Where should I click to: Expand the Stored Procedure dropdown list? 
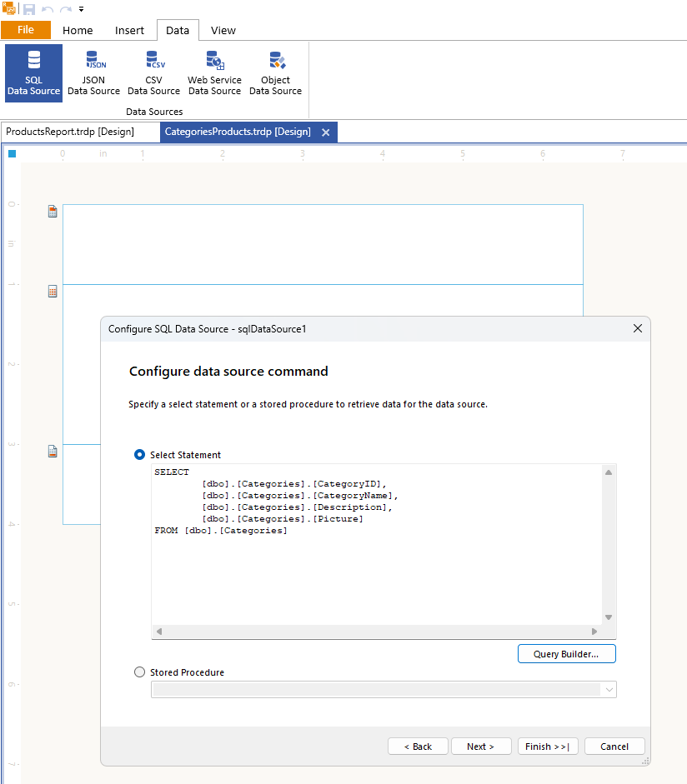tap(609, 690)
